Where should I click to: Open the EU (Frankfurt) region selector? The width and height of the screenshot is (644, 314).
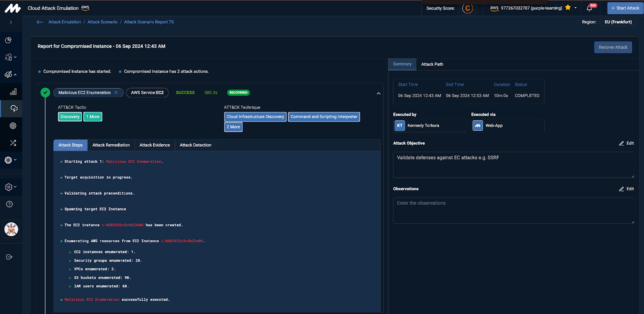618,22
